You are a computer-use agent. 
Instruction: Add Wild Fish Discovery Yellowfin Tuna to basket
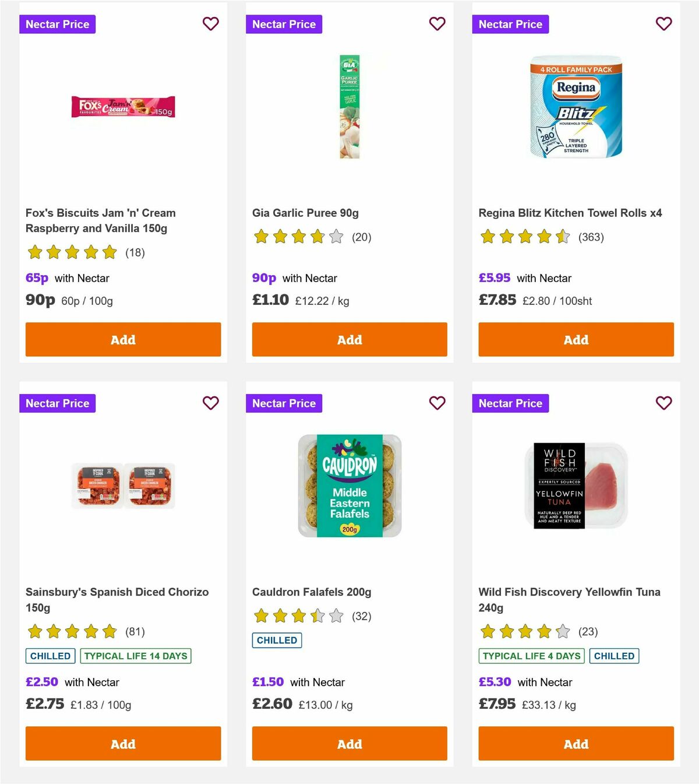point(576,744)
